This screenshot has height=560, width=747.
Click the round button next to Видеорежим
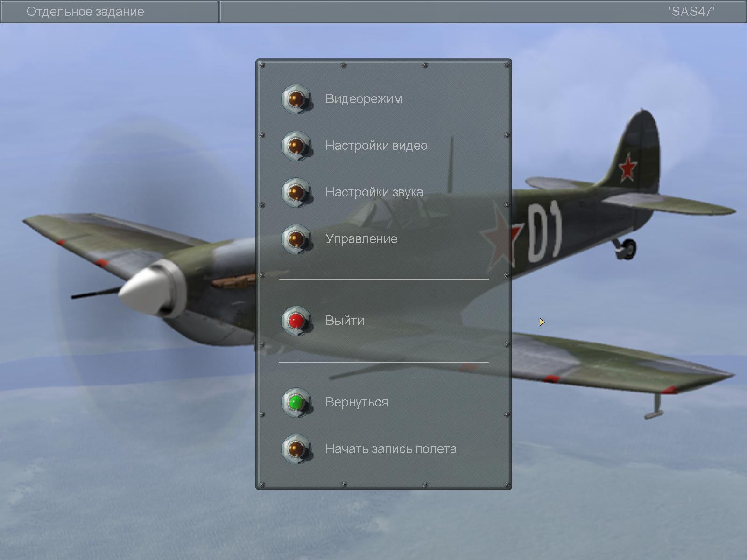coord(296,99)
